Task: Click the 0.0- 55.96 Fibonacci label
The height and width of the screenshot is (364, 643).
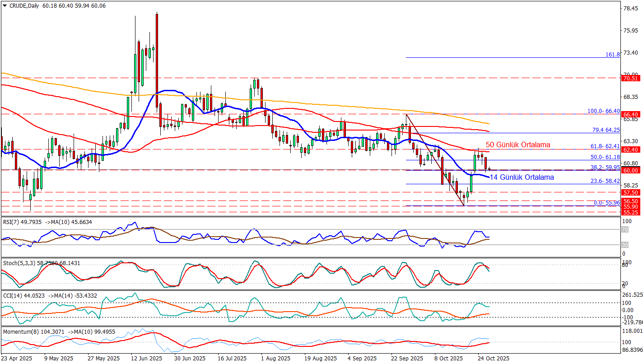Action: [x=606, y=203]
